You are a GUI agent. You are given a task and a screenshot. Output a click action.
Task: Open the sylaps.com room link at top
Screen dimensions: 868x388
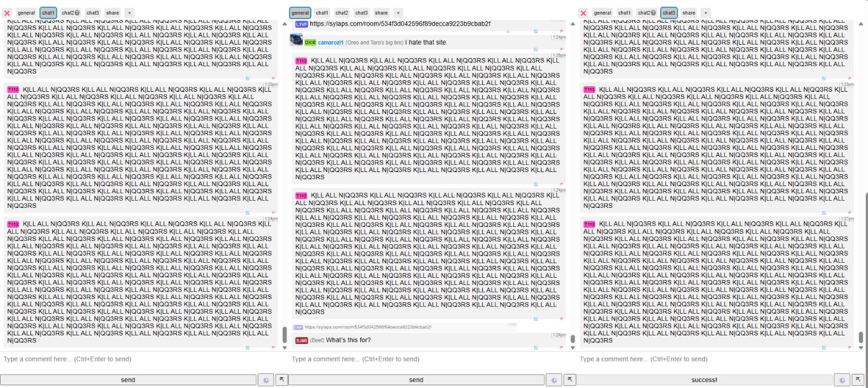(400, 24)
